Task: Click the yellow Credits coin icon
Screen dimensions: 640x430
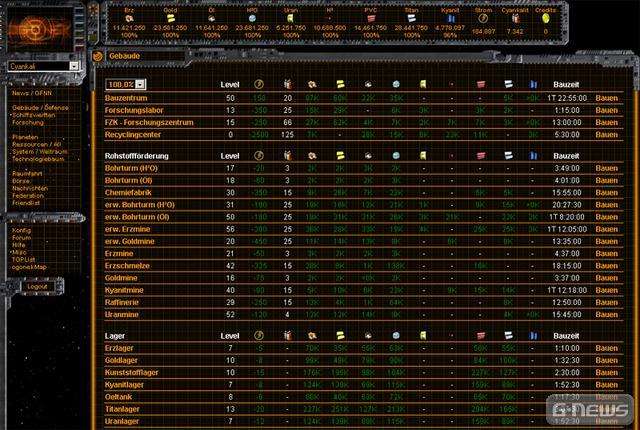Action: 546,18
